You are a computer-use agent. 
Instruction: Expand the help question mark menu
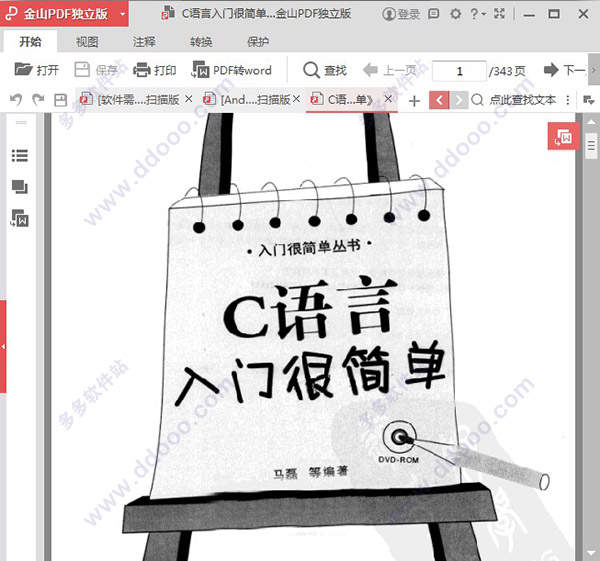tap(477, 14)
